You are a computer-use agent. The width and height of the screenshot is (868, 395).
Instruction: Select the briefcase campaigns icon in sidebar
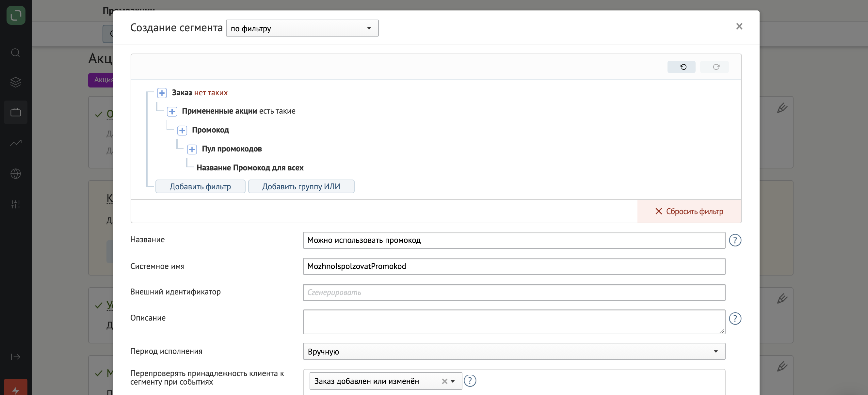point(15,112)
